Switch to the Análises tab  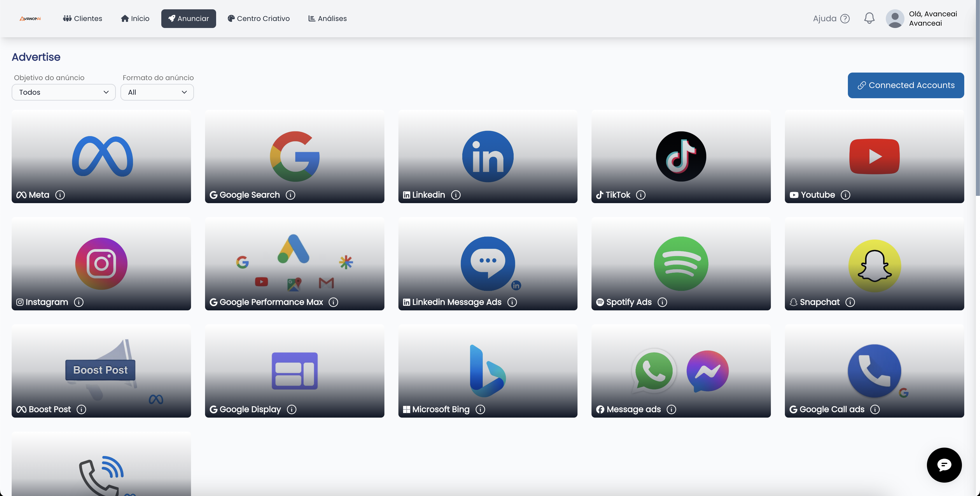point(327,19)
